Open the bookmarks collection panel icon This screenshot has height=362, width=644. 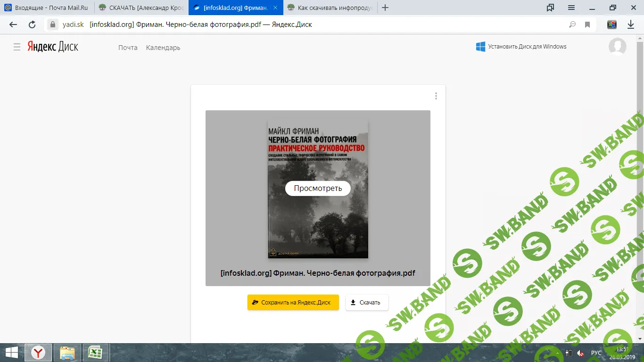tap(550, 8)
